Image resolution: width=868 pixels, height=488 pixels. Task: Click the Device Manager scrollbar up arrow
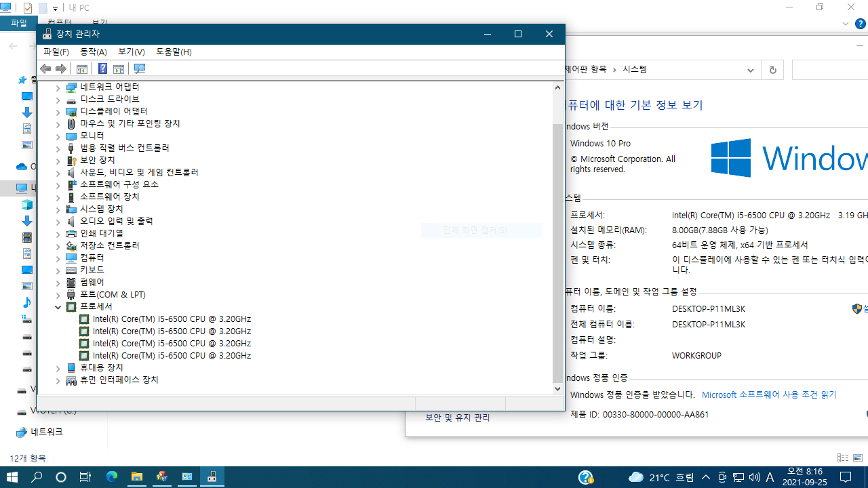pos(558,87)
